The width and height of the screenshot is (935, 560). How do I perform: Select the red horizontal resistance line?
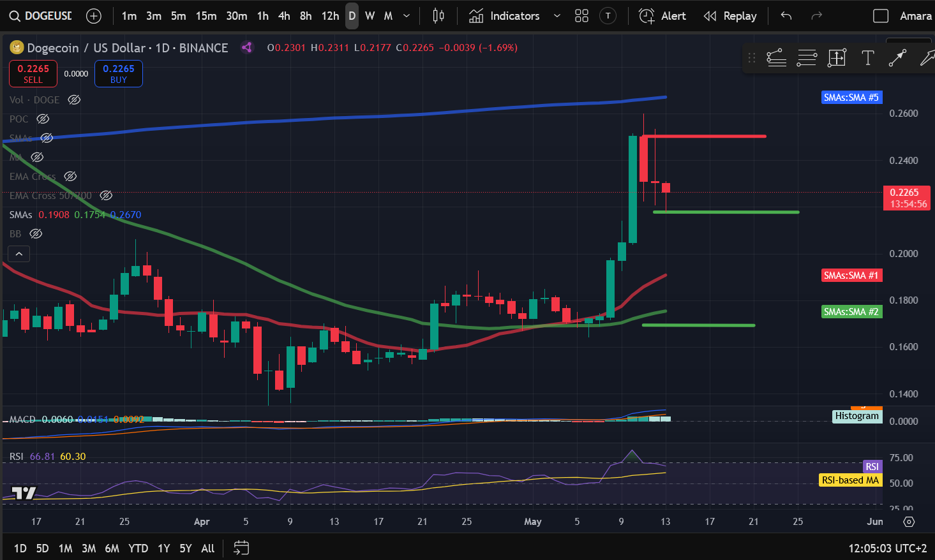point(705,136)
